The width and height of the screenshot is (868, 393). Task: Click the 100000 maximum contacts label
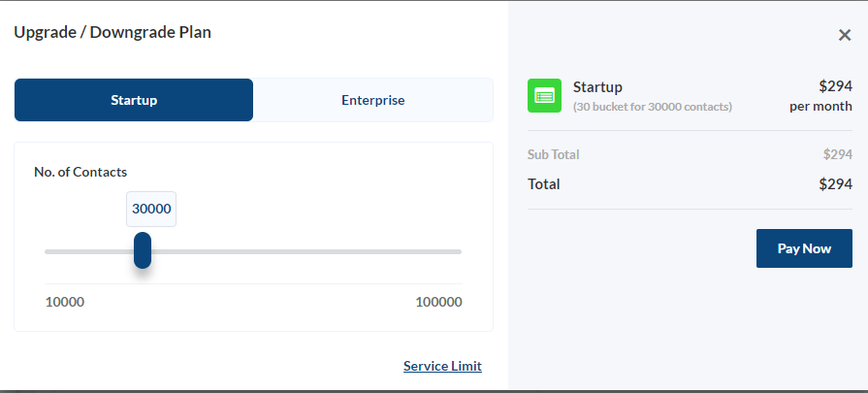439,302
